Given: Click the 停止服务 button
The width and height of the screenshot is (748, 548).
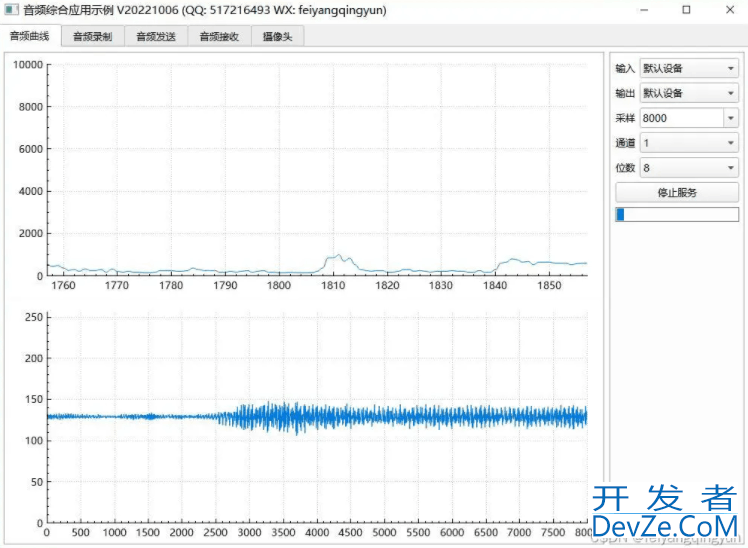Looking at the screenshot, I should [x=677, y=192].
